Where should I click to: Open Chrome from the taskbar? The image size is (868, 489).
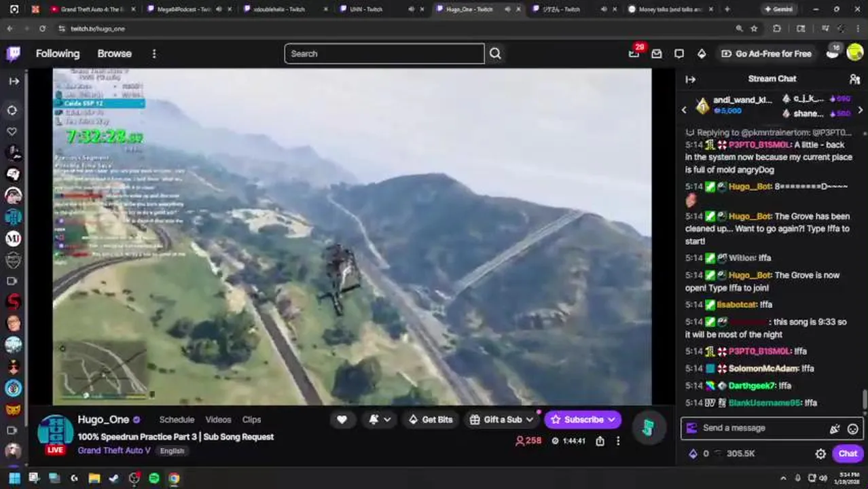174,478
